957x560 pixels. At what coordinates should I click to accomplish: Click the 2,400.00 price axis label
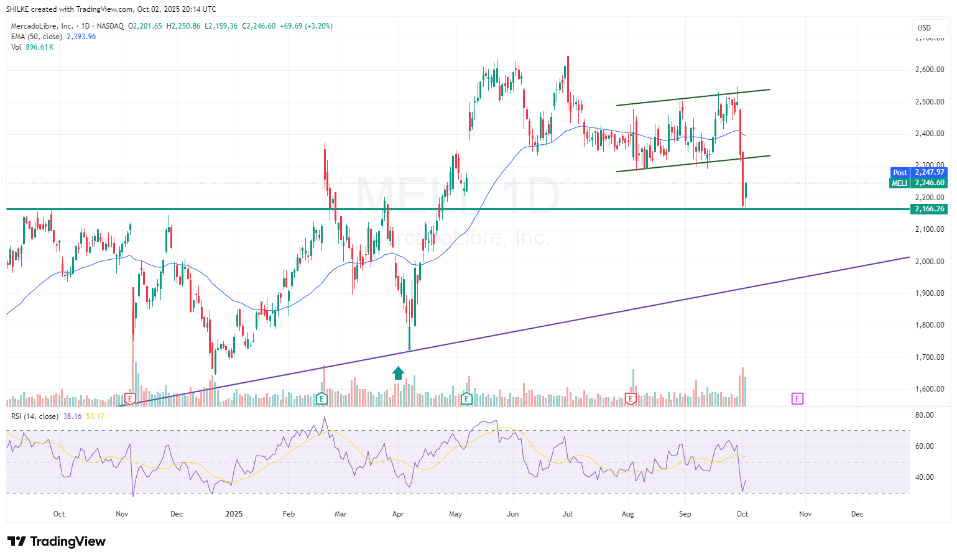930,134
